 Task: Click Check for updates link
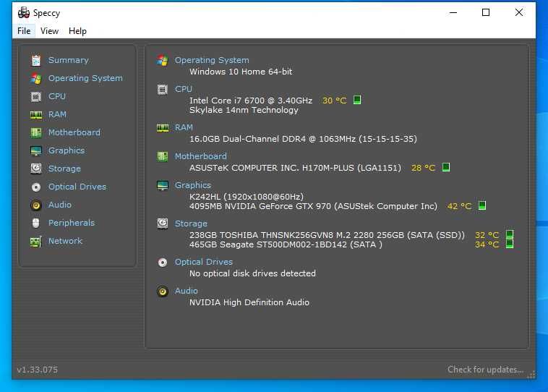tap(485, 370)
